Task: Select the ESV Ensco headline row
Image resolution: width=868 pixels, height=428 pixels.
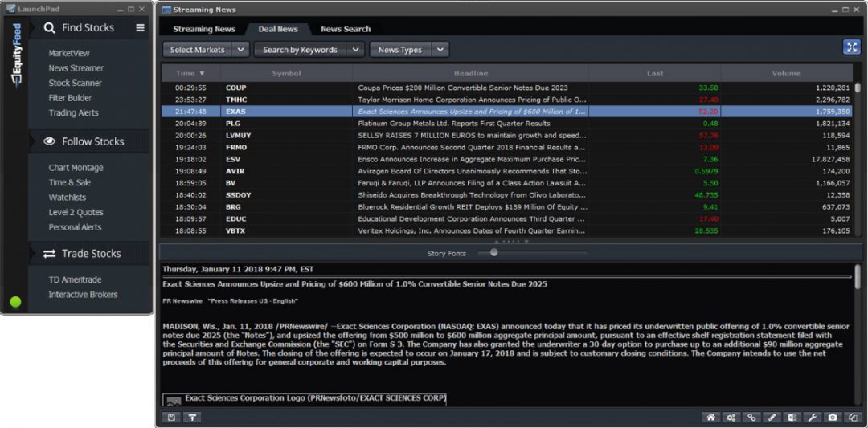Action: (x=507, y=159)
